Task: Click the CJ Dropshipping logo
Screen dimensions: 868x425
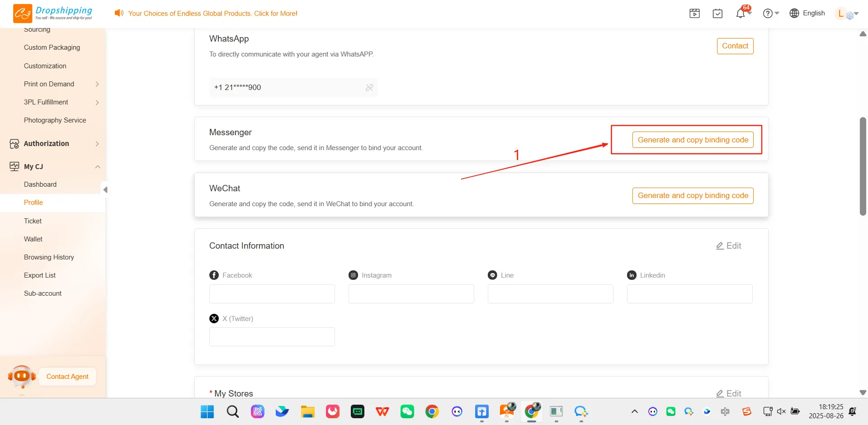Action: pyautogui.click(x=52, y=13)
